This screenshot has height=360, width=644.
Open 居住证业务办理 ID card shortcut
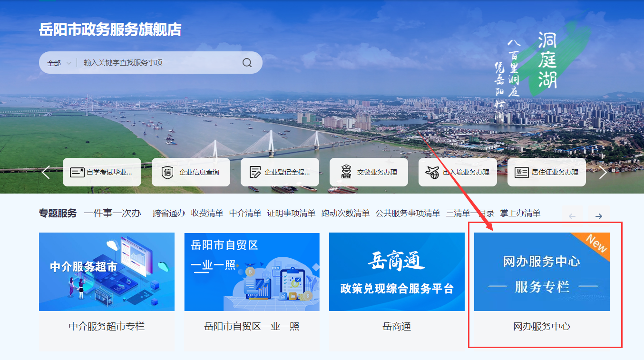tap(546, 172)
